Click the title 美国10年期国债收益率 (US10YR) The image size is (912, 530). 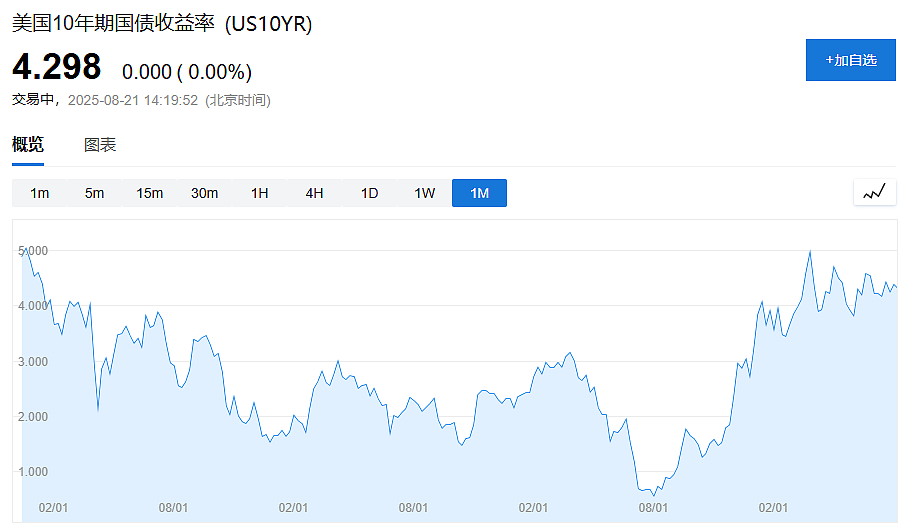162,24
